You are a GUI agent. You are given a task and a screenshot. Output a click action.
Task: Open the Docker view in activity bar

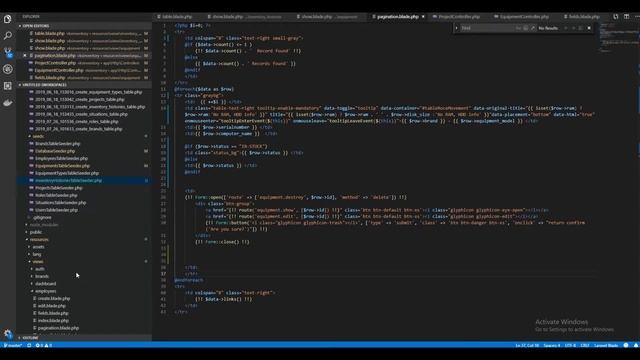click(7, 102)
